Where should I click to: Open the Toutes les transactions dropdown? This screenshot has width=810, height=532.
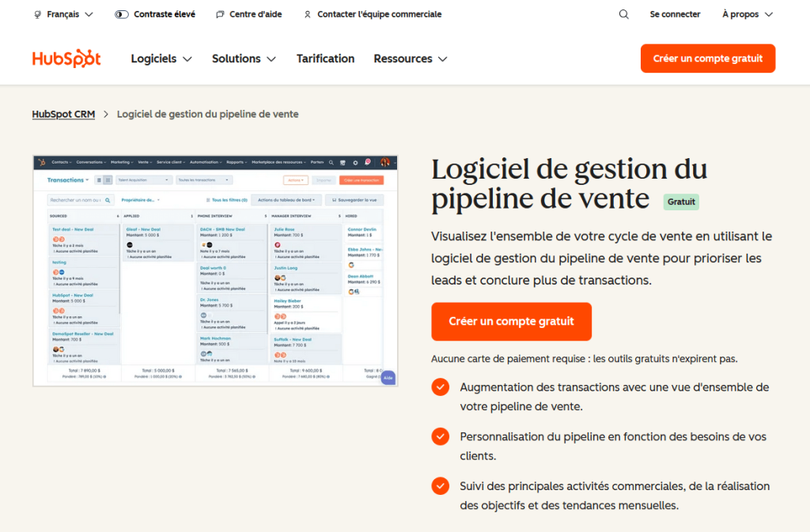point(203,180)
